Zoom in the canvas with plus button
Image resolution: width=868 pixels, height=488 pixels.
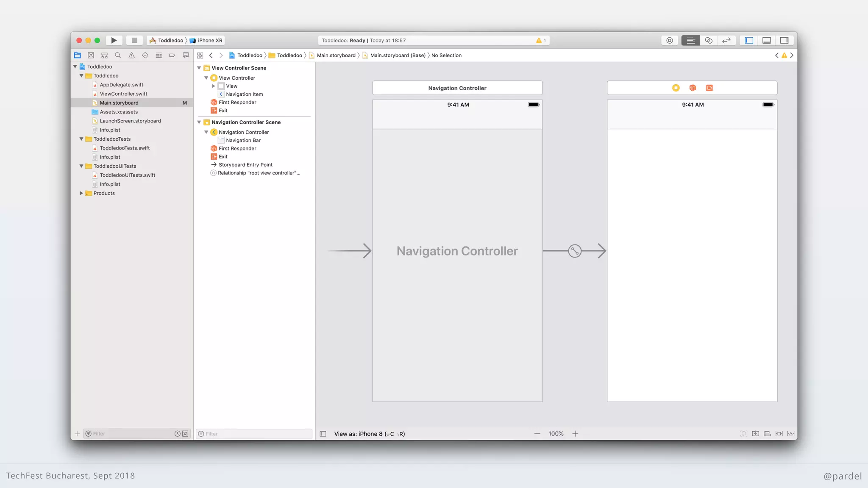(575, 434)
